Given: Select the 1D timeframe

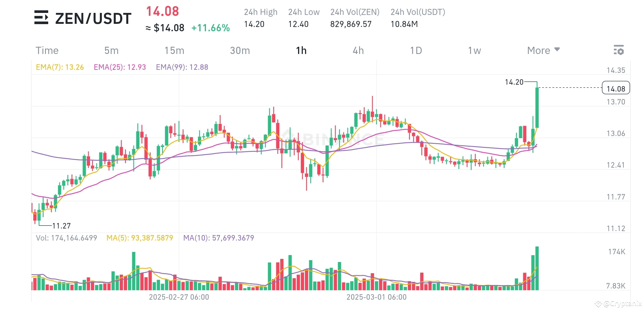Looking at the screenshot, I should coord(415,50).
